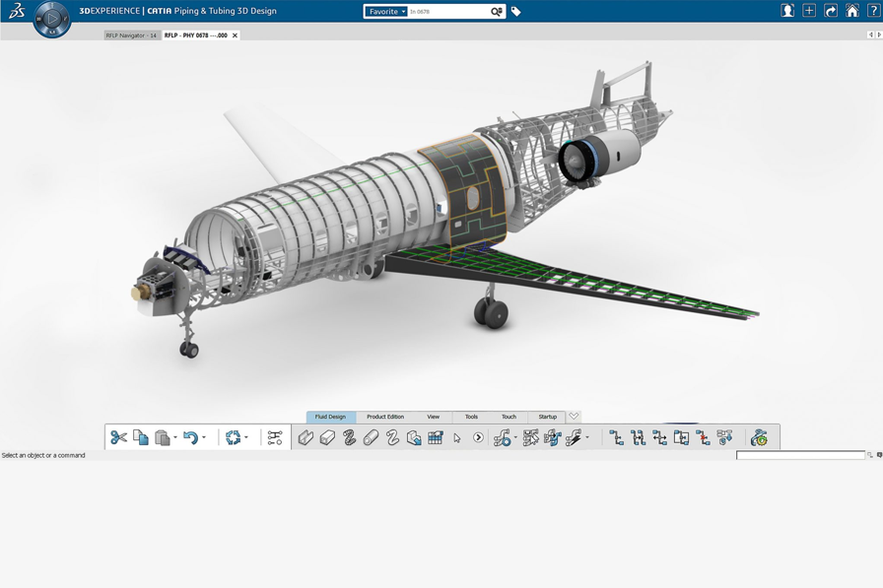Click the red X disconnect branch icon
The width and height of the screenshot is (883, 588).
(703, 437)
